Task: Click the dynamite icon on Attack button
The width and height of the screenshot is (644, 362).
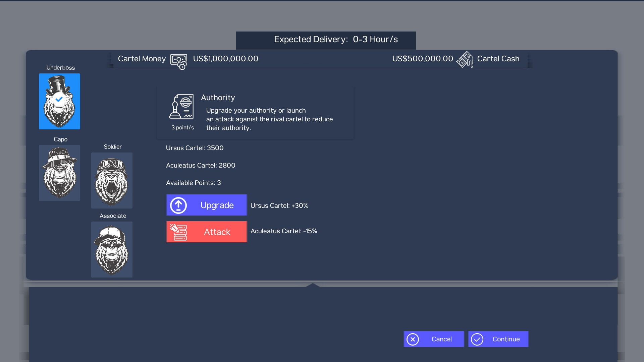Action: (x=179, y=232)
